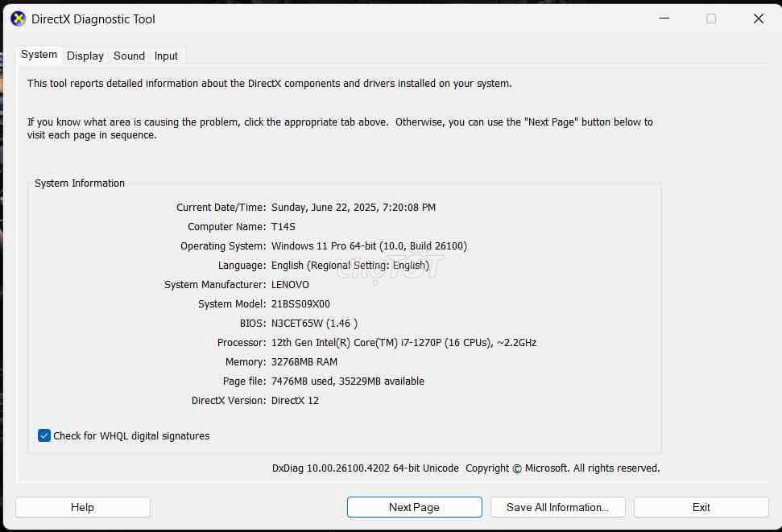Close the DirectX Diagnostic Tool window

pos(758,19)
